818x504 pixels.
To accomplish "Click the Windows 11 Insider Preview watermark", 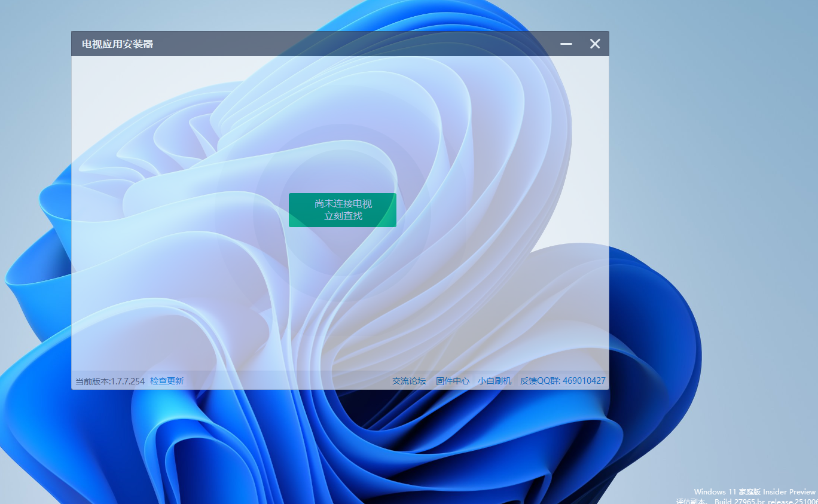I will (x=755, y=491).
